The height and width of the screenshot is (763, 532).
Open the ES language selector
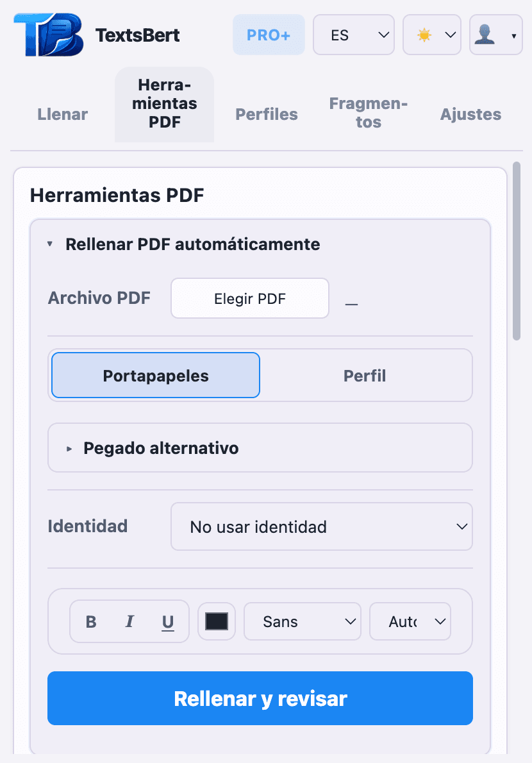[x=354, y=35]
